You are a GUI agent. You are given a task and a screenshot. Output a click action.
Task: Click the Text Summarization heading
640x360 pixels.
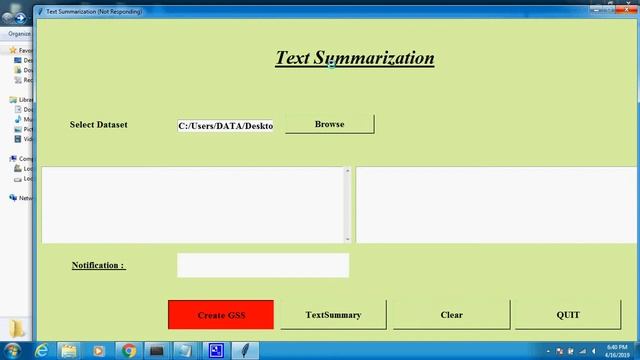355,58
